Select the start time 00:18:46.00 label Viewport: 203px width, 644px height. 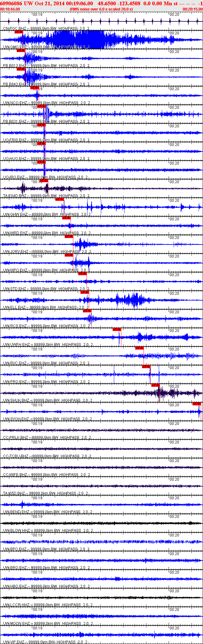coord(10,9)
